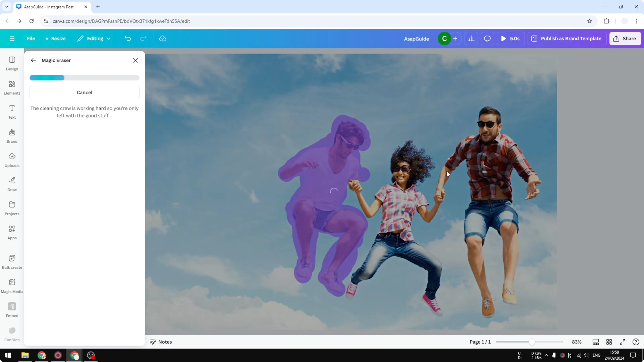This screenshot has width=644, height=362.
Task: Open the tab search dropdown arrow
Action: [7, 7]
